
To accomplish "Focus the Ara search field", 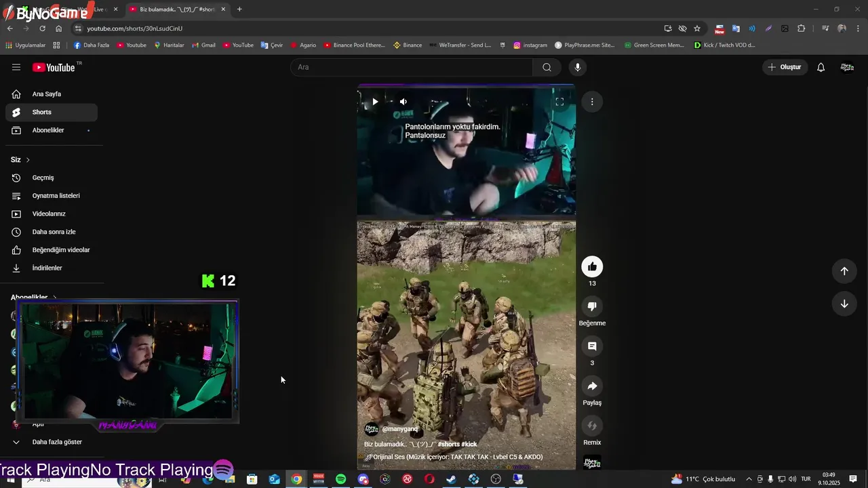I will (412, 67).
